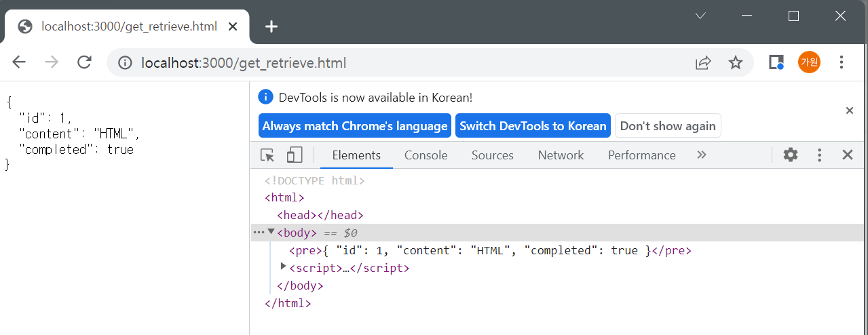Open the 가원 profile avatar

coord(809,62)
